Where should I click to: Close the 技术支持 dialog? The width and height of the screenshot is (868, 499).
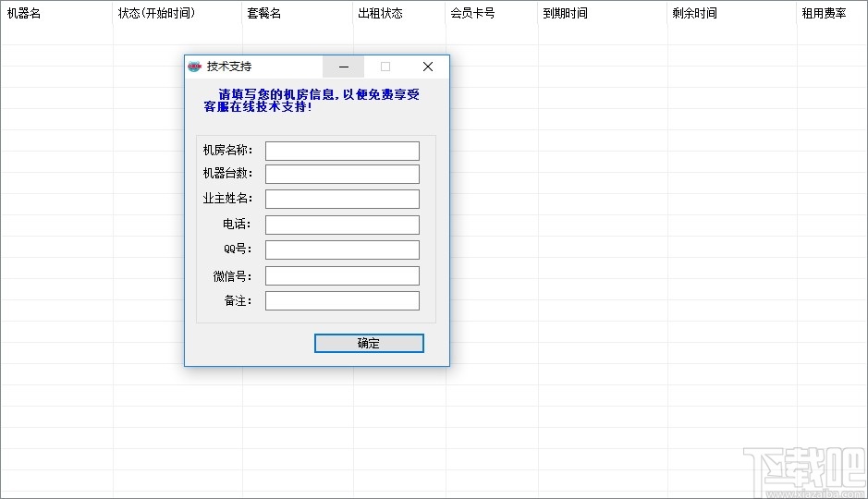coord(427,67)
